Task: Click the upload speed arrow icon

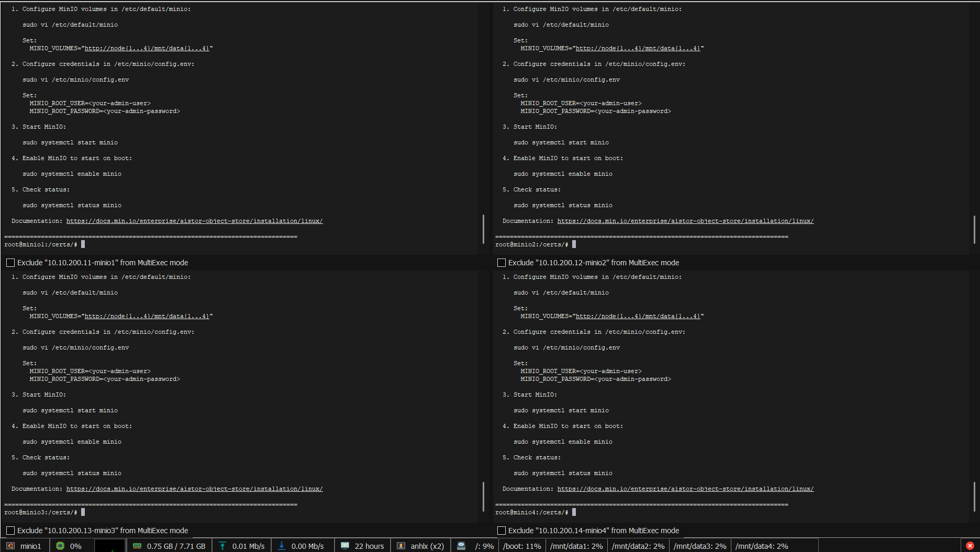Action: click(x=222, y=546)
